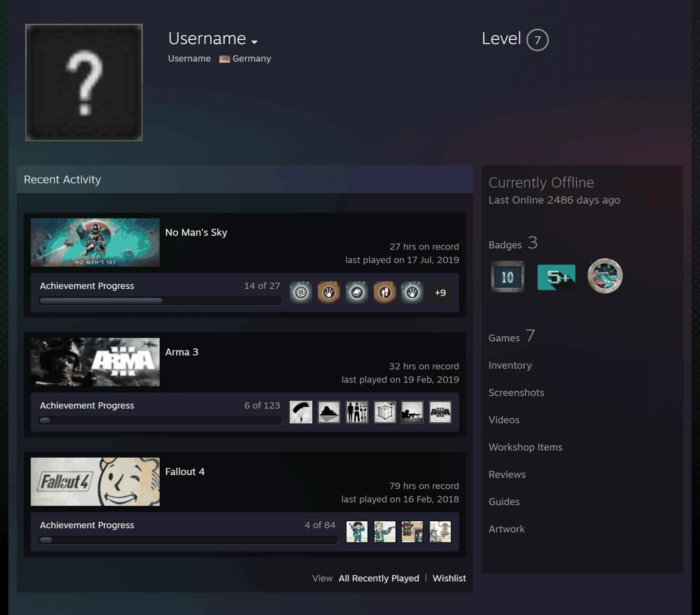View All Recently Played games
This screenshot has width=700, height=615.
[x=379, y=579]
